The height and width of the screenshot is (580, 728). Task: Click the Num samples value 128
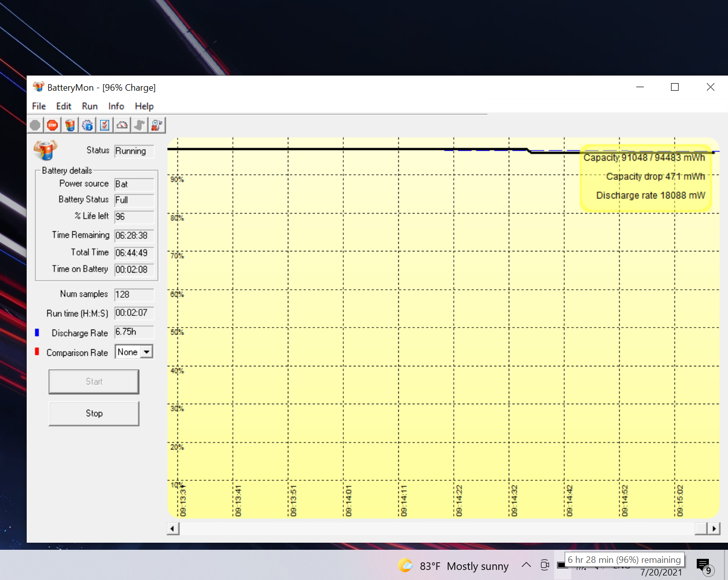point(134,295)
